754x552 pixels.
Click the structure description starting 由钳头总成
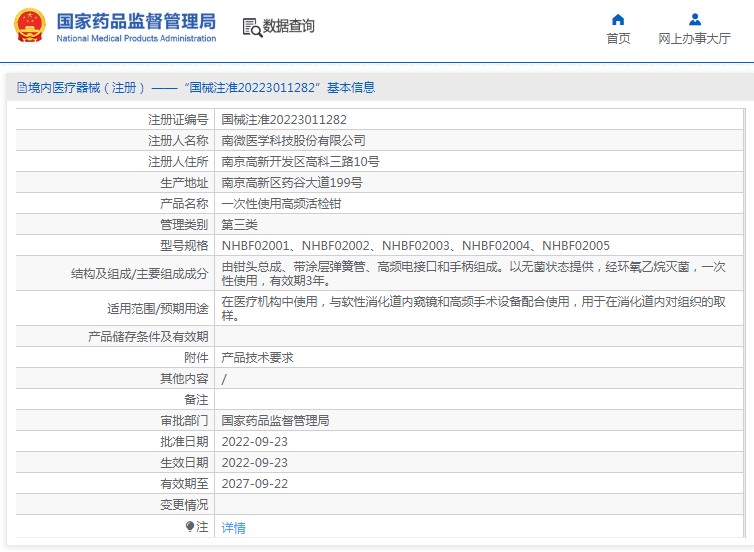click(473, 274)
